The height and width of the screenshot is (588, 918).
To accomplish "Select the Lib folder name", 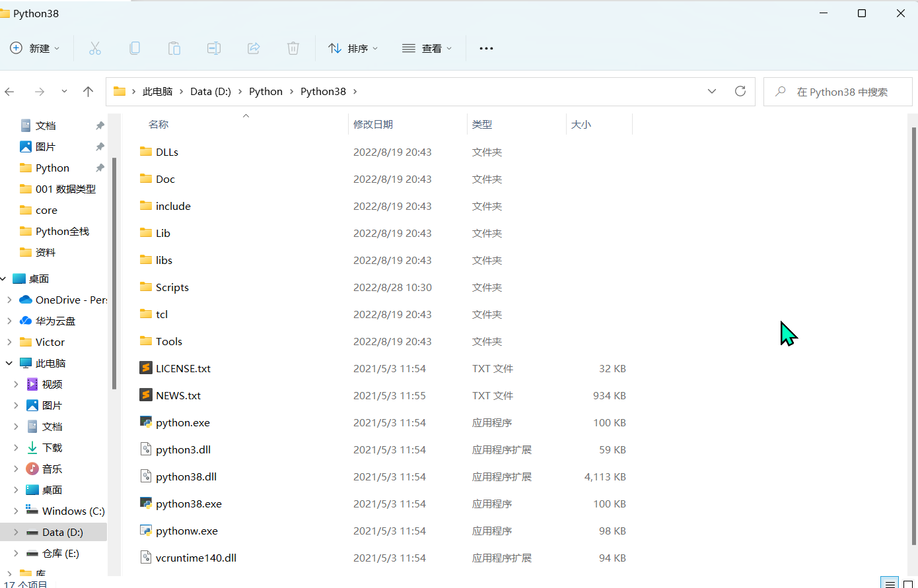I will (163, 233).
